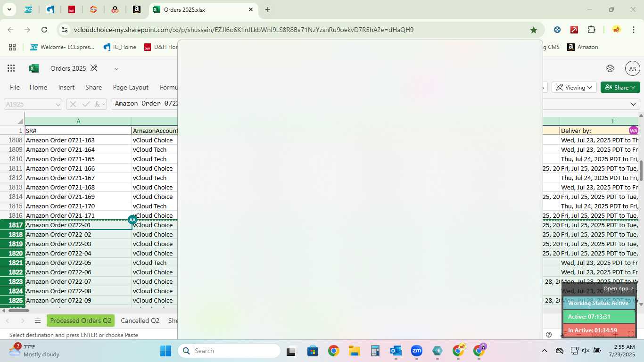Open Microsoft Store from taskbar
Viewport: 644px width, 362px height.
[313, 351]
